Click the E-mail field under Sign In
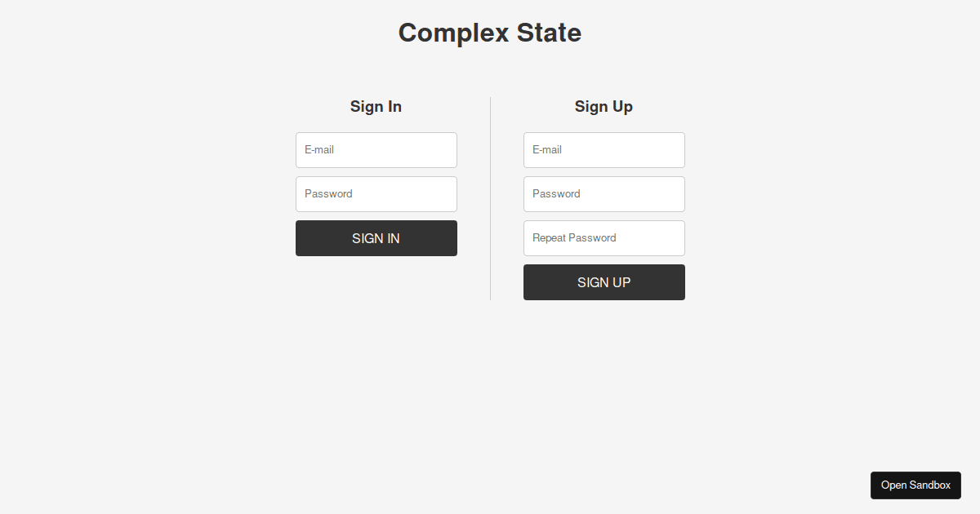 (376, 149)
